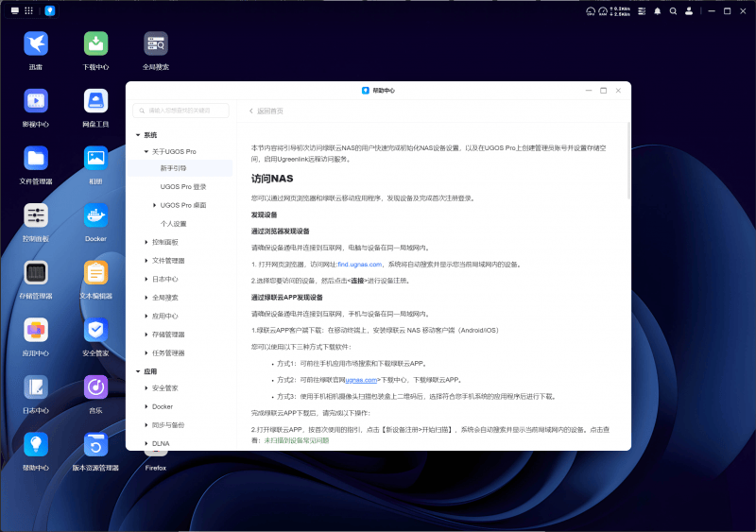The width and height of the screenshot is (756, 532).
Task: Expand the Docker help tree node
Action: 146,406
